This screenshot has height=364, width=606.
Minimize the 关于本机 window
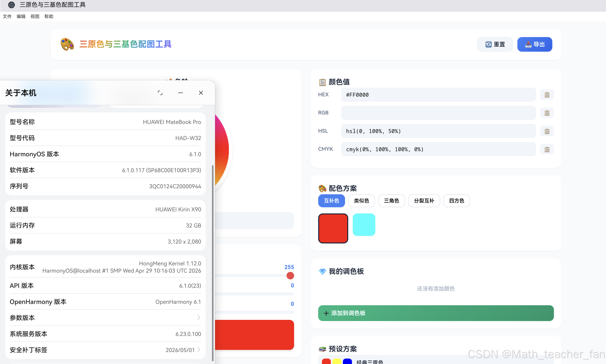pos(181,93)
